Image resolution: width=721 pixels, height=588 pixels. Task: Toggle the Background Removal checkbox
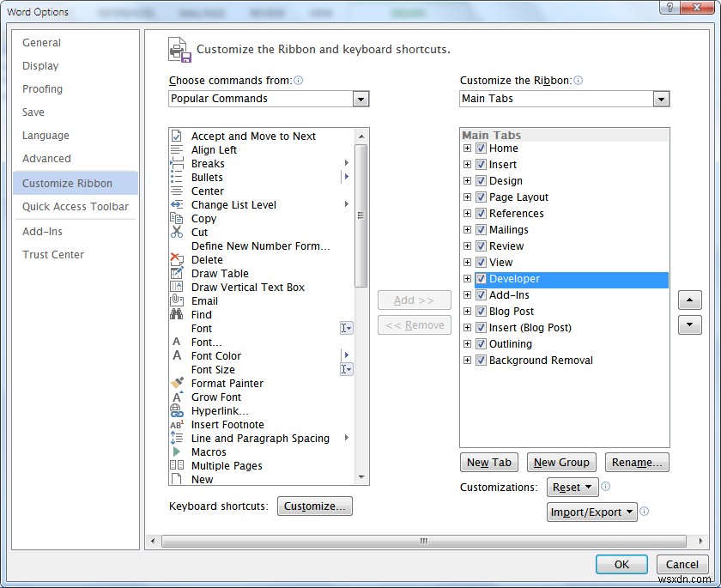coord(481,360)
